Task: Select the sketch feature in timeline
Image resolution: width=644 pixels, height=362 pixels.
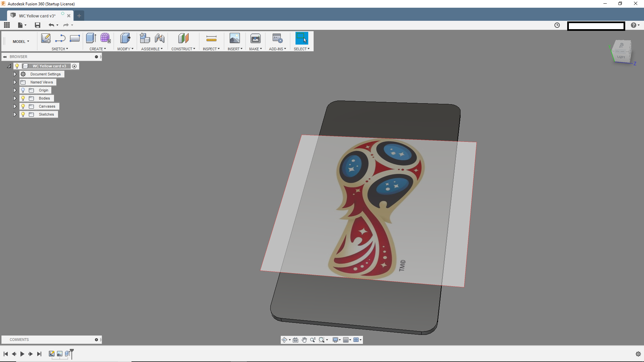Action: 52,354
